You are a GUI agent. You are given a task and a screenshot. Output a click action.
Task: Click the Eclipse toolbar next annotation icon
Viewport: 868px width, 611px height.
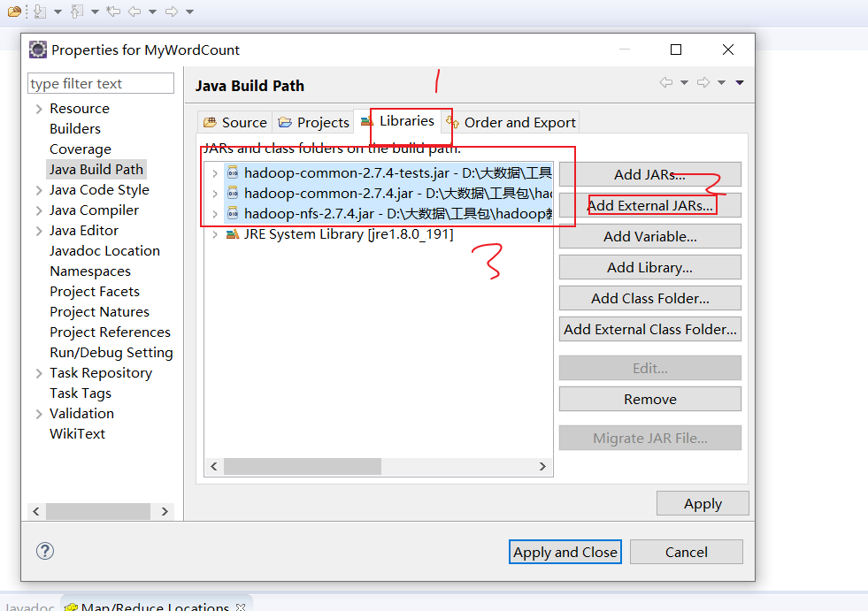pos(39,11)
